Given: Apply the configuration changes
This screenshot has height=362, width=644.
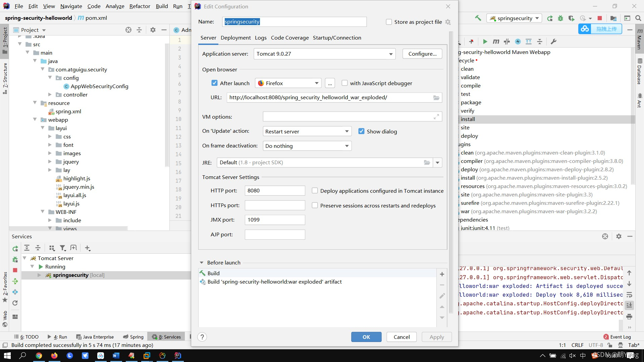Looking at the screenshot, I should [436, 337].
